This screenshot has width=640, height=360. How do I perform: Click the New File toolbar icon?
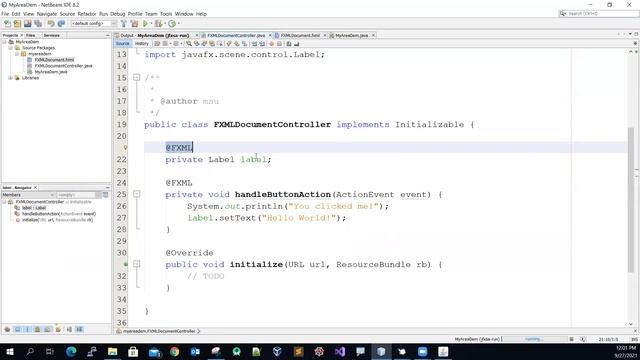point(7,24)
